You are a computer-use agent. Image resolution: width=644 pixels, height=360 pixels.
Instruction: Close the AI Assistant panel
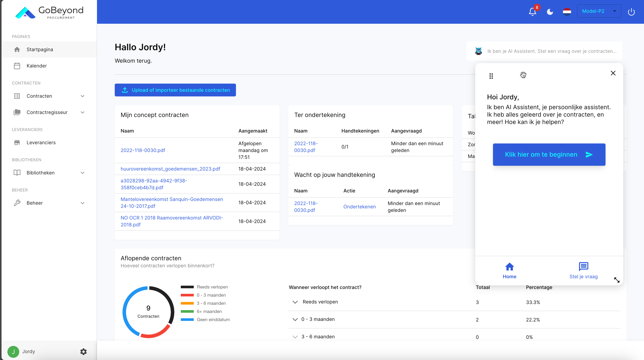pyautogui.click(x=613, y=73)
